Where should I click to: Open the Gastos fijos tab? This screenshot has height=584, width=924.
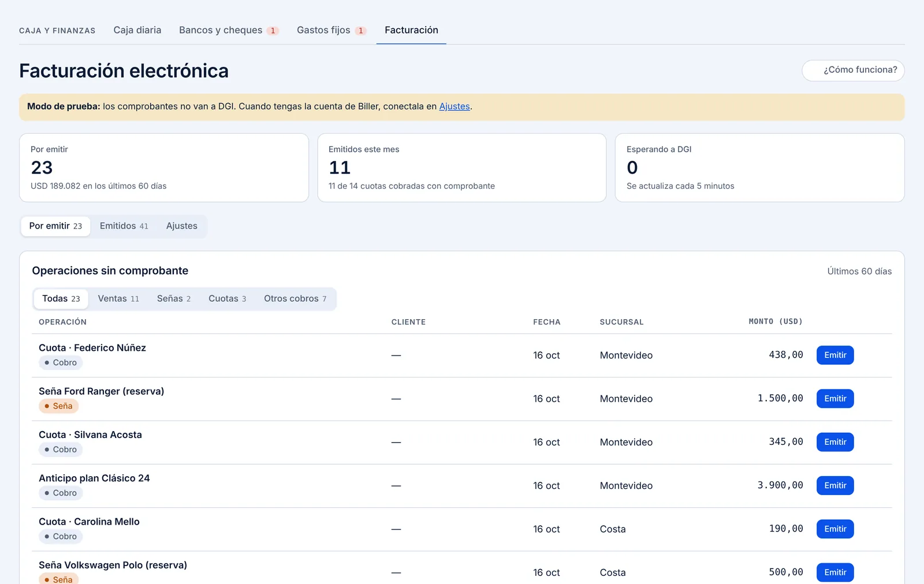[331, 30]
